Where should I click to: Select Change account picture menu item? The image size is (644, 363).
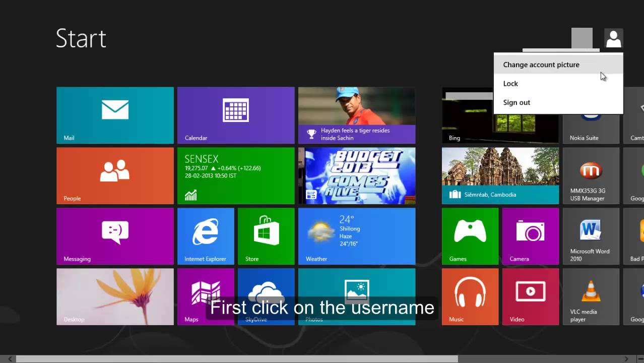[x=558, y=65]
